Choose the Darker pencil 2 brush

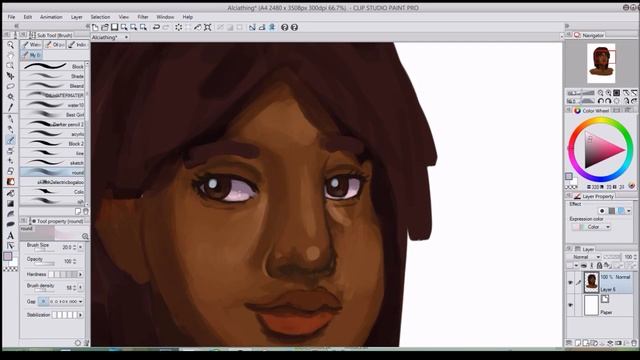53,124
